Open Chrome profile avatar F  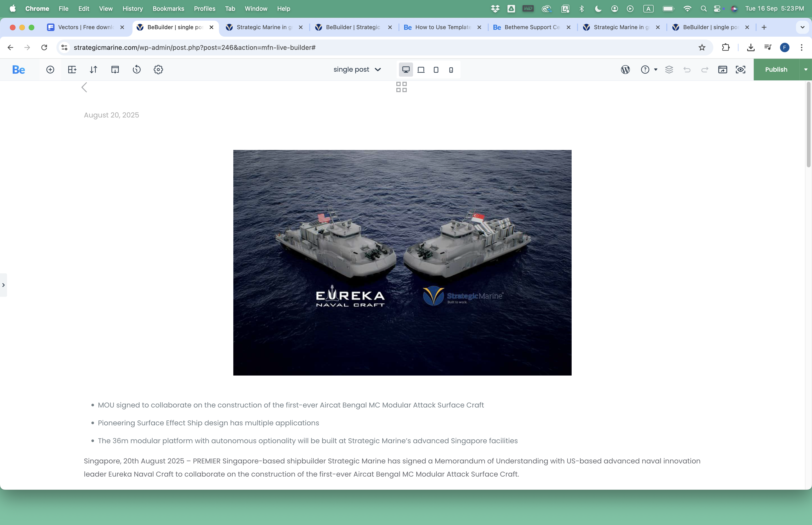point(785,47)
